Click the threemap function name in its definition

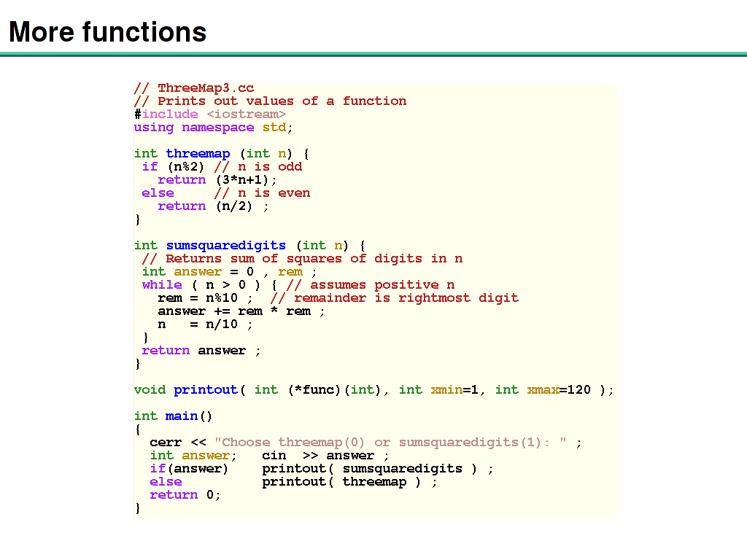(198, 154)
